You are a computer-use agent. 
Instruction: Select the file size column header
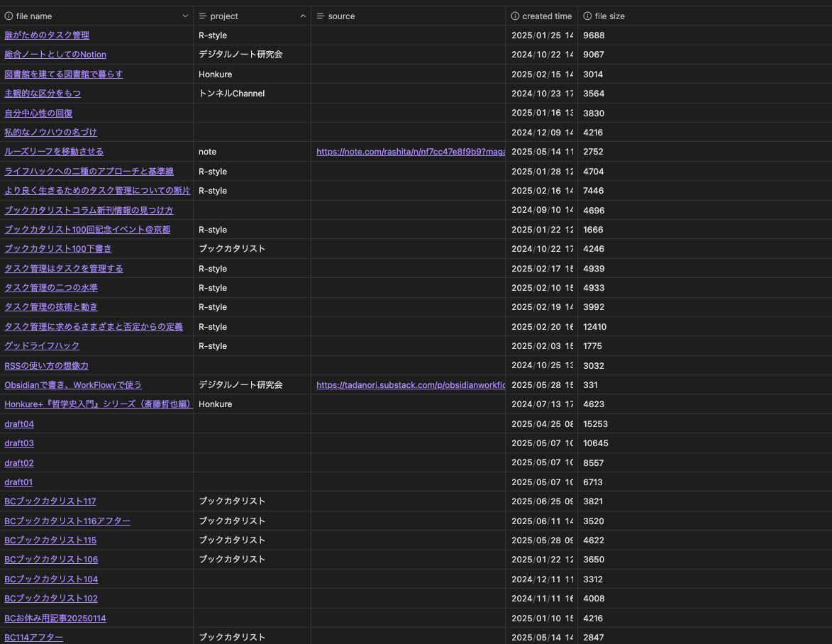609,16
